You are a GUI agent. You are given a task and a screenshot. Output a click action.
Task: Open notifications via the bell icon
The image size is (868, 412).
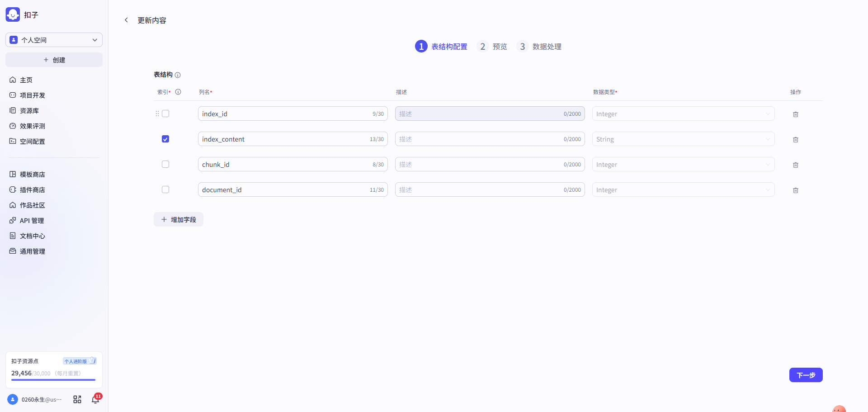[95, 399]
